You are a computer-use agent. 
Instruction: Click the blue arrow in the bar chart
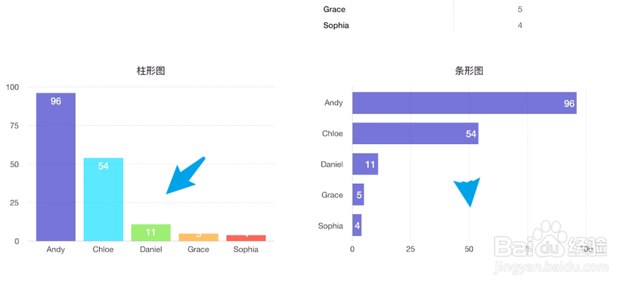(x=468, y=192)
